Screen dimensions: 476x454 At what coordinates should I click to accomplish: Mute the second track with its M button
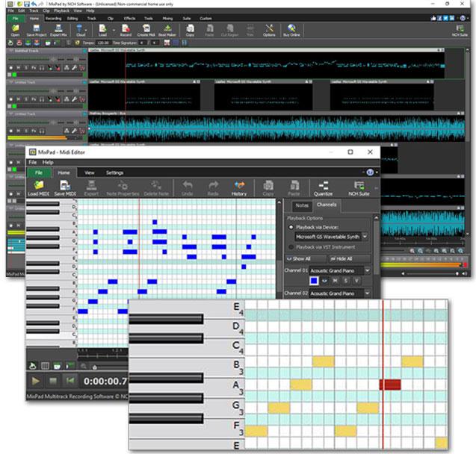(19, 99)
